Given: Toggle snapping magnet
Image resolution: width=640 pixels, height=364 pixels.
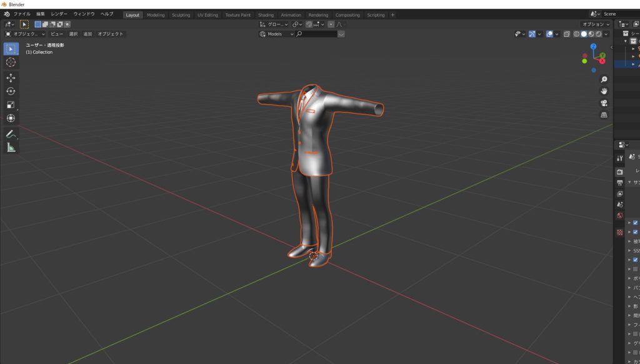Looking at the screenshot, I should (x=309, y=24).
